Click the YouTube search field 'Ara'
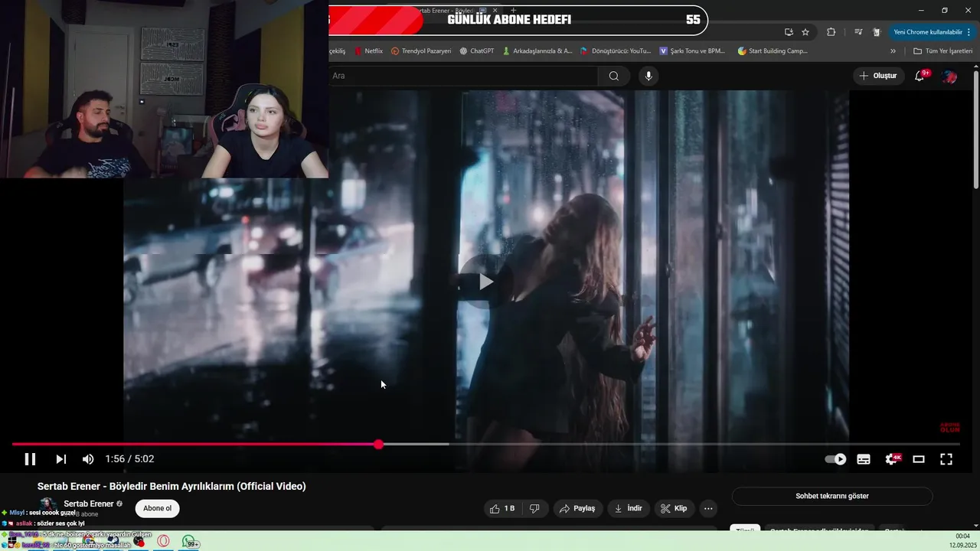Screen dimensions: 980x551 [463, 76]
